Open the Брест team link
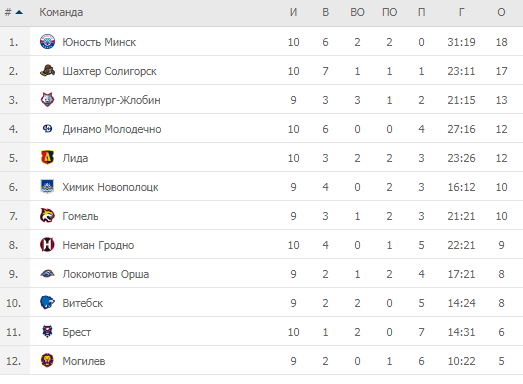 tap(76, 332)
